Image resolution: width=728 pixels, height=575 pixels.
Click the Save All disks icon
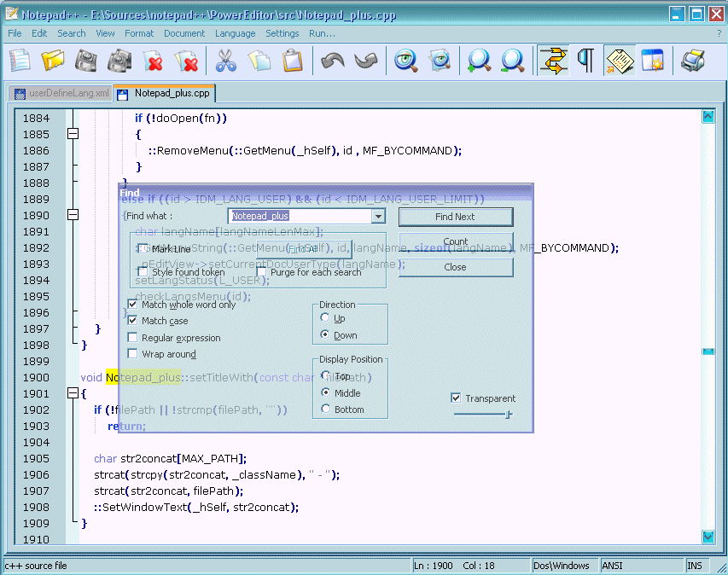point(119,61)
